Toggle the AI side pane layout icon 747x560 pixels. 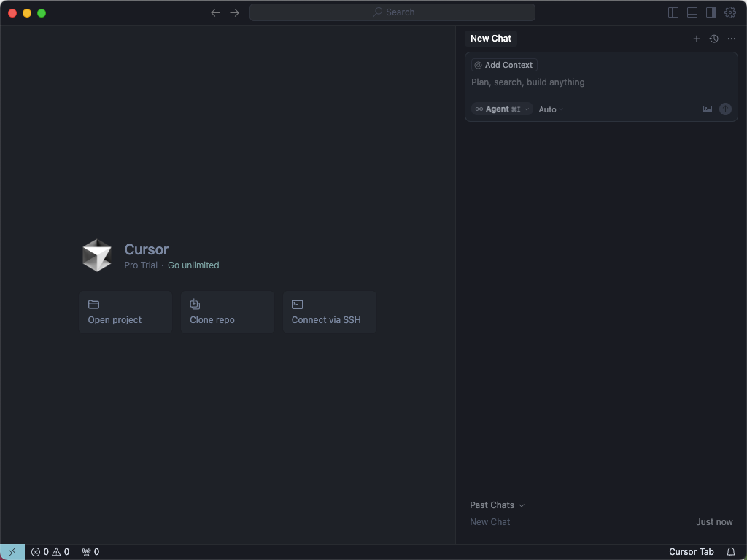[x=711, y=12]
